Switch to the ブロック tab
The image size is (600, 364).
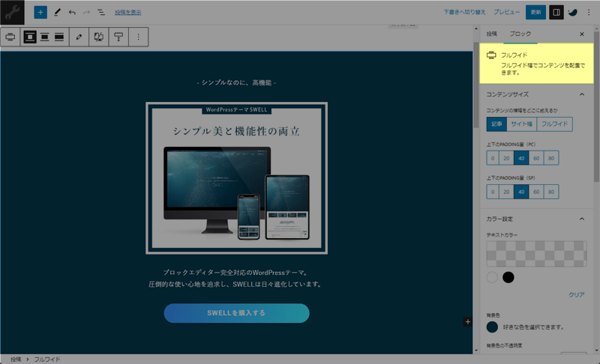[x=520, y=34]
